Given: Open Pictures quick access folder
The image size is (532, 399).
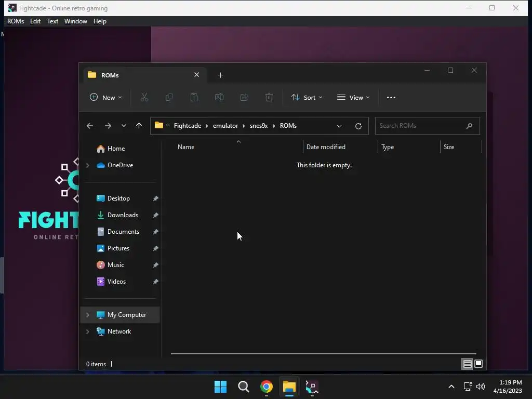Looking at the screenshot, I should click(118, 248).
